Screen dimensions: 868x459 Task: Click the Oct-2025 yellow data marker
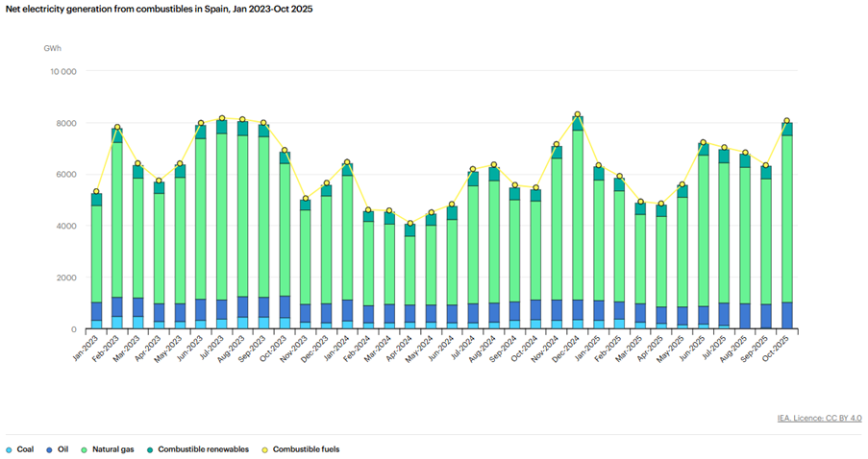(786, 121)
